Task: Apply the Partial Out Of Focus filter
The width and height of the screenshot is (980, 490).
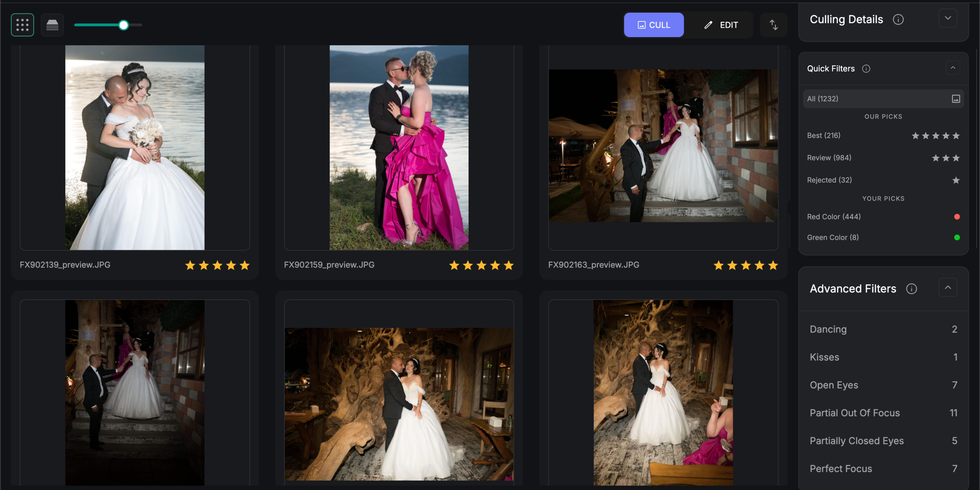Action: pos(883,413)
